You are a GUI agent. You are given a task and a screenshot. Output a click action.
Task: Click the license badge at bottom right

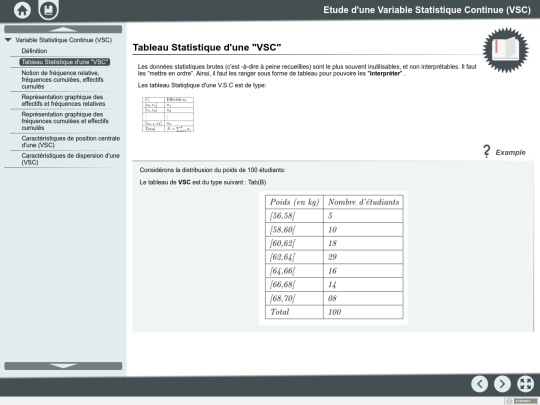(x=521, y=401)
